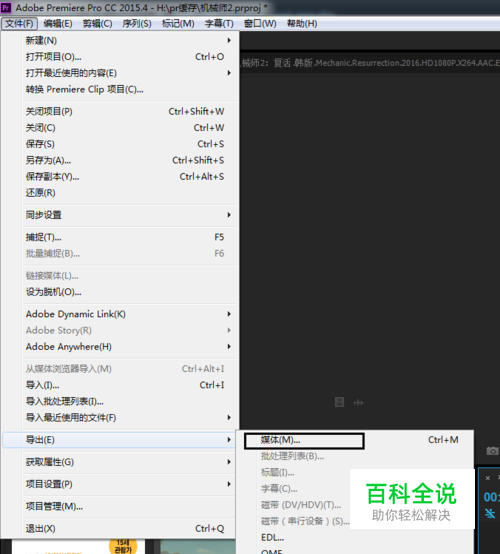The image size is (500, 554).
Task: Open the 帮助(H) menu
Action: tap(302, 24)
